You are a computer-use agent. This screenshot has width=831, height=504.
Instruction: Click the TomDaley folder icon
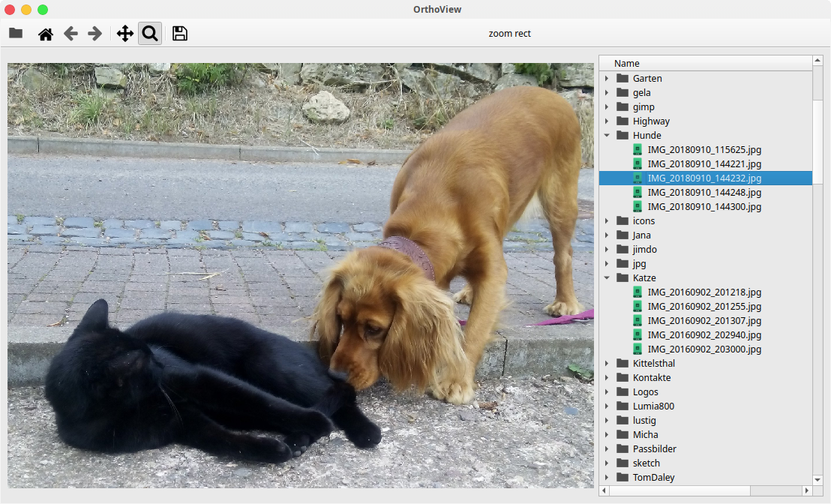[x=622, y=478]
